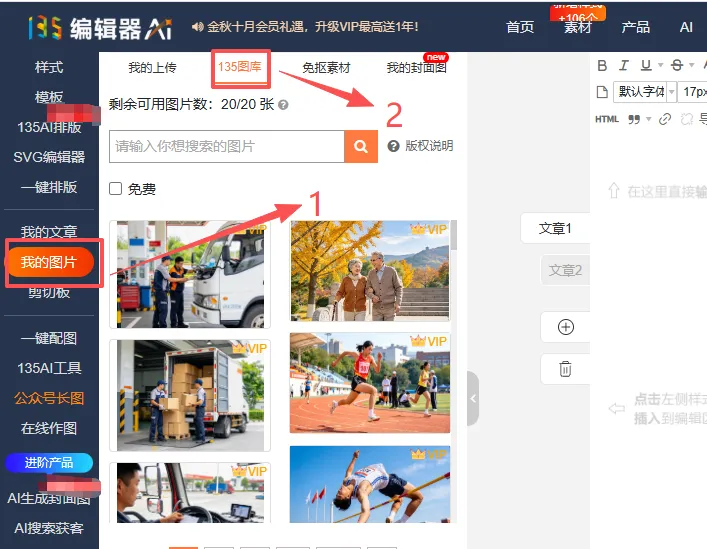Switch to the 文章2 tab
Screen dimensions: 707x549
[x=565, y=270]
